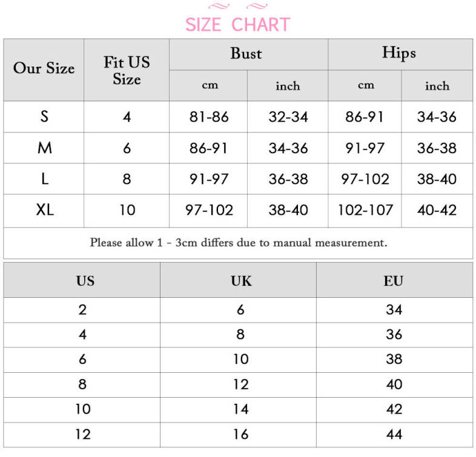Click bust inch value 36-38

pyautogui.click(x=288, y=179)
